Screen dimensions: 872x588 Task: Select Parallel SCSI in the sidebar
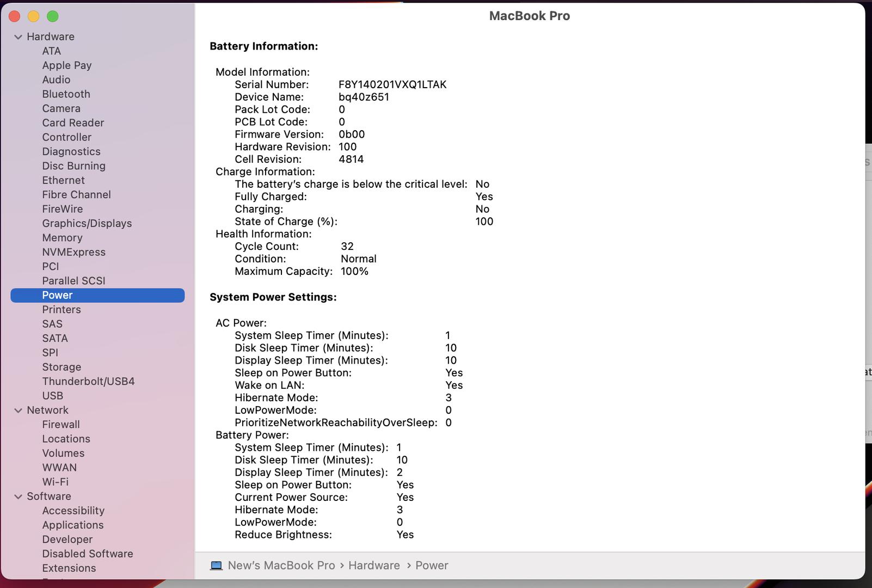tap(74, 281)
